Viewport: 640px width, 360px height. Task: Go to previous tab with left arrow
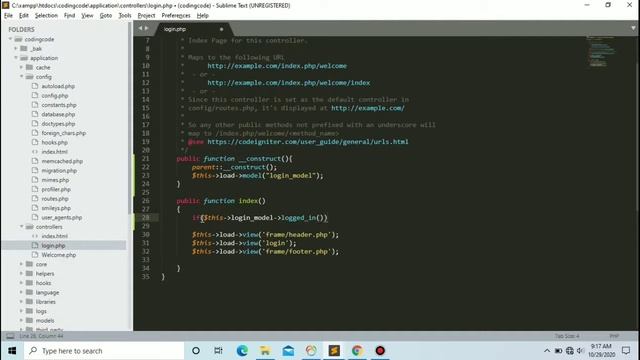140,28
